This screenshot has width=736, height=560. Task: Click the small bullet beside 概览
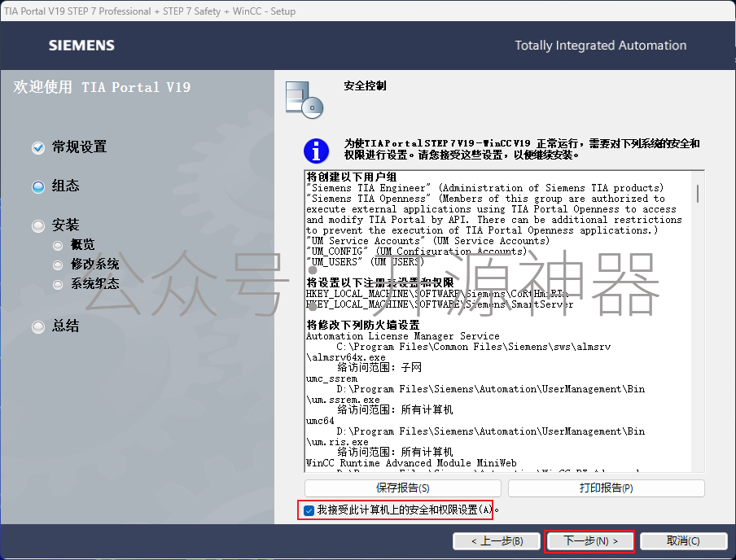(58, 245)
